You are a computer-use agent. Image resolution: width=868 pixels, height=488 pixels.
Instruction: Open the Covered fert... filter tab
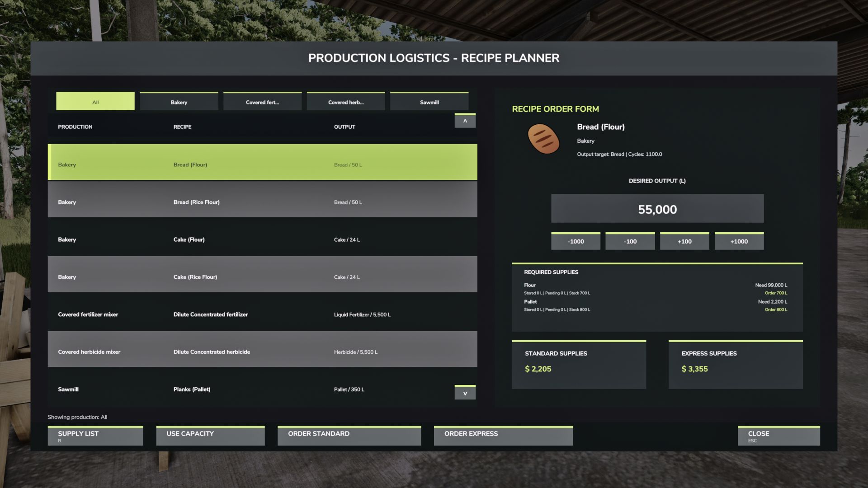point(262,101)
